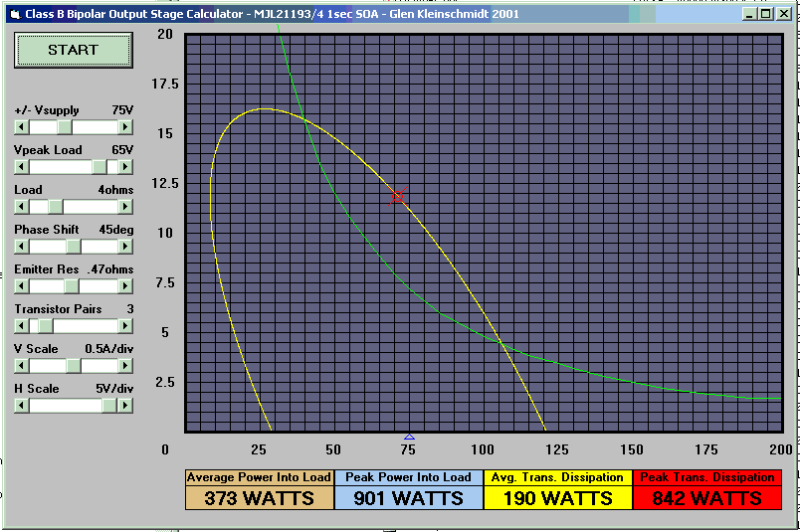Increase Emitter Res with right arrow

click(125, 286)
